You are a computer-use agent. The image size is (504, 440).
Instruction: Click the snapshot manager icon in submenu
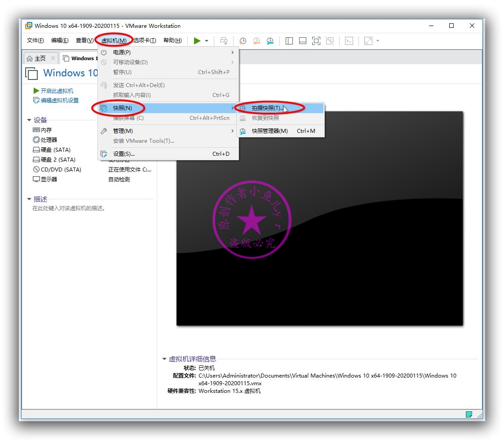point(243,131)
